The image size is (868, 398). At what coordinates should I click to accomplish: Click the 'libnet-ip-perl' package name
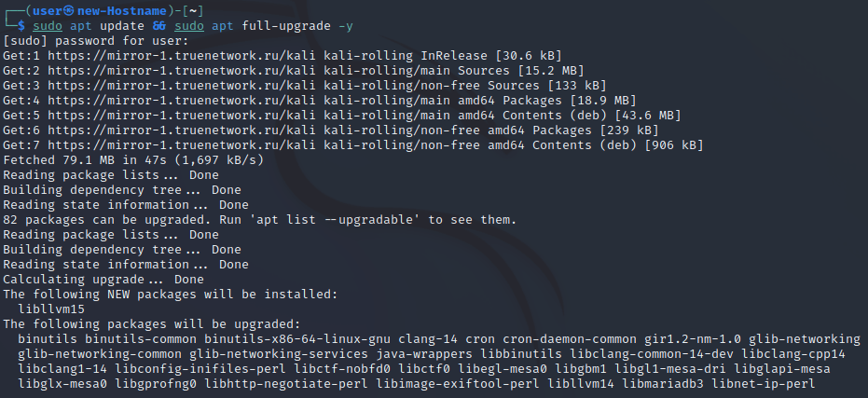click(x=764, y=384)
